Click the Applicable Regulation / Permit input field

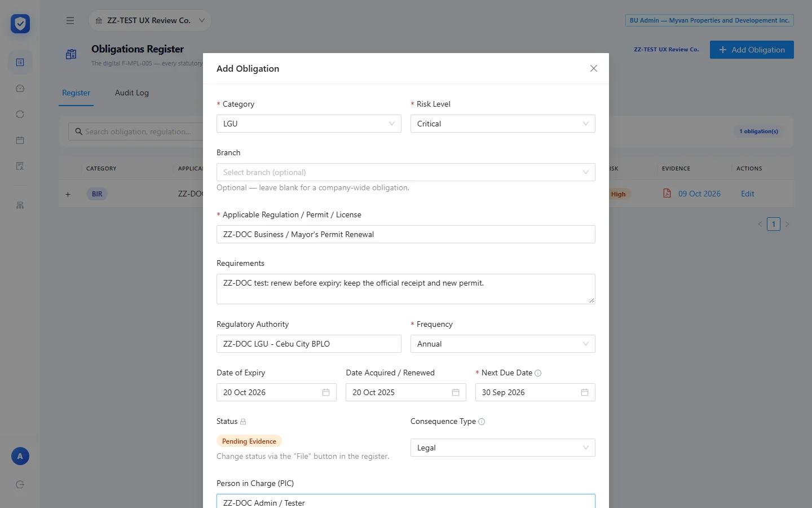[x=406, y=234]
